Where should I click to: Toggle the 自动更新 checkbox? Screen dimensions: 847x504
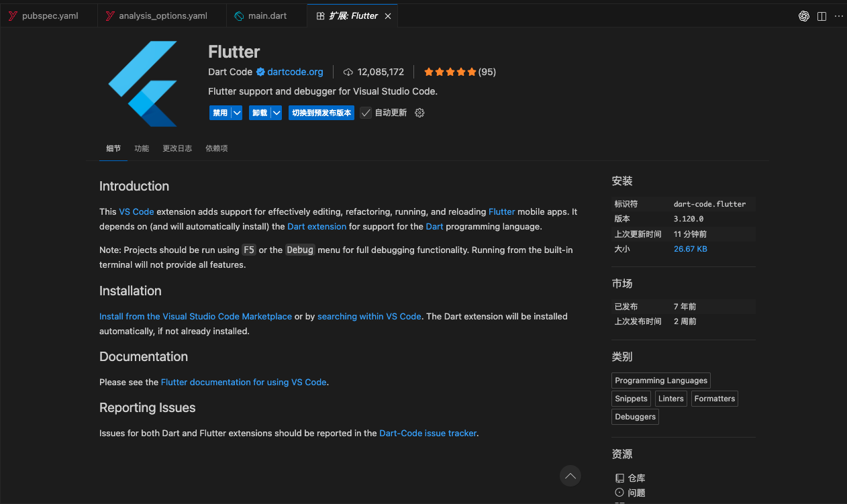tap(366, 113)
